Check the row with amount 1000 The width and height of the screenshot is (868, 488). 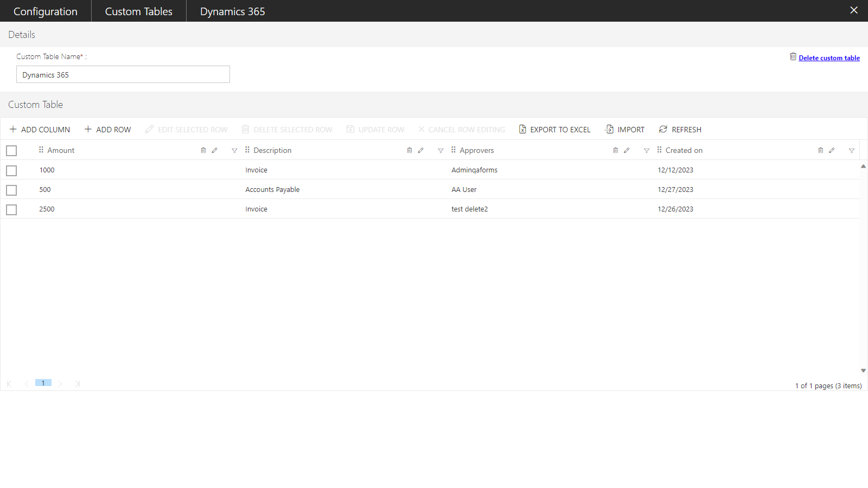click(11, 171)
